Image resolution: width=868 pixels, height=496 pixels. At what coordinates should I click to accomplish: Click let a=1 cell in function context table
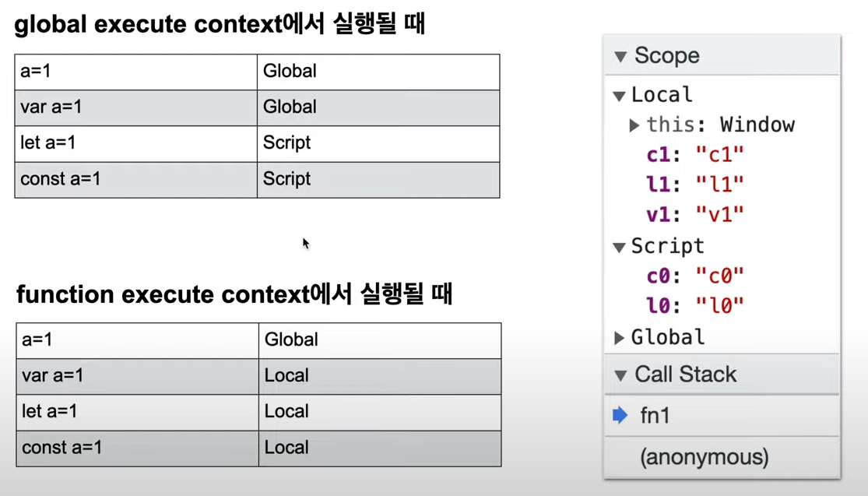137,413
